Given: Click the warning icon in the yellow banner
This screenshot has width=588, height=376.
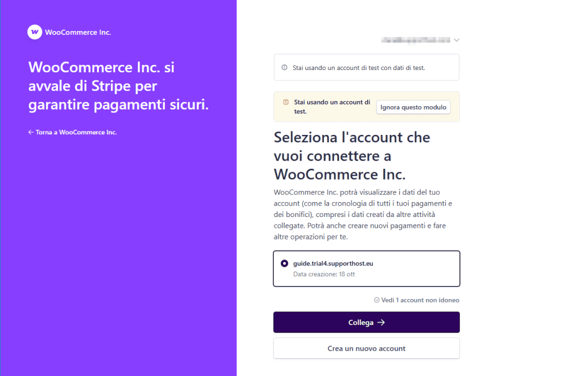Looking at the screenshot, I should [x=285, y=103].
